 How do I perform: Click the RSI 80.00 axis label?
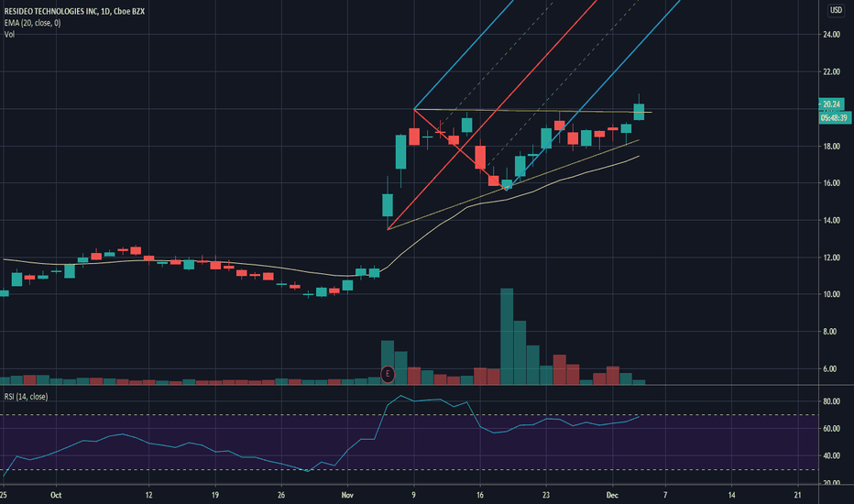coord(831,401)
